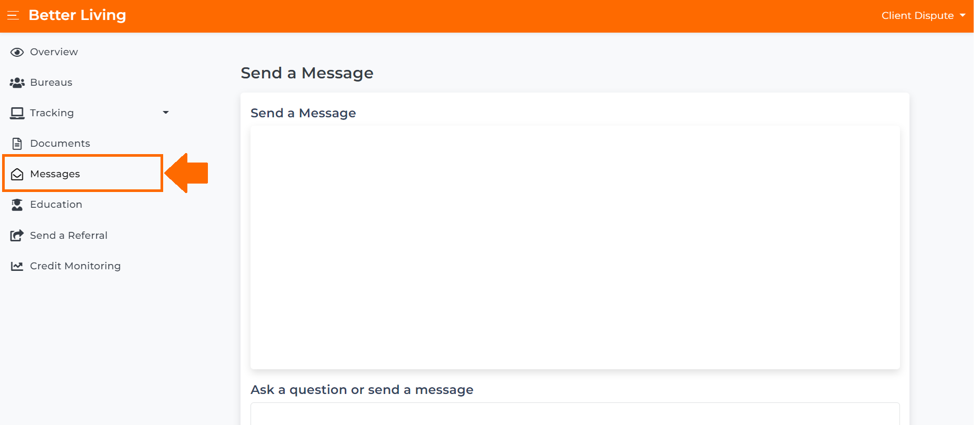Click the Credit Monitoring chart icon
Viewport: 980px width, 425px height.
click(17, 266)
